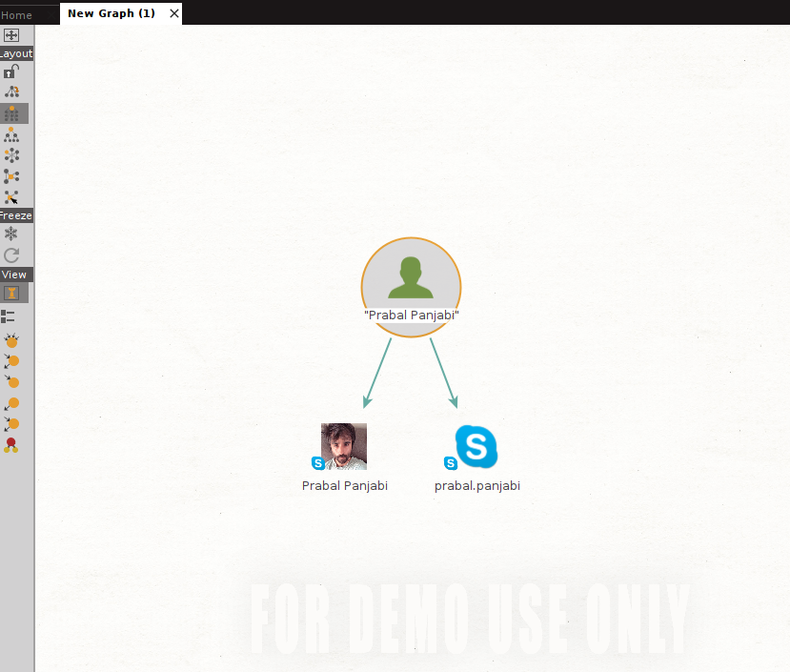The height and width of the screenshot is (672, 790).
Task: Select the prabal.panjabi Skype entity node
Action: pyautogui.click(x=476, y=446)
